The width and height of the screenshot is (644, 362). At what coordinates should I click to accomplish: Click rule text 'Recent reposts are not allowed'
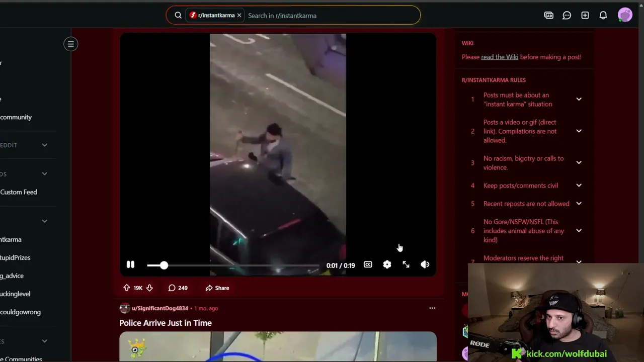click(x=526, y=204)
